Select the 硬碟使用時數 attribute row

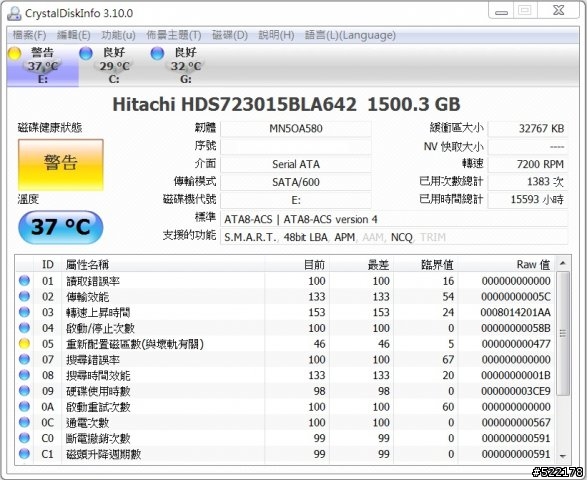click(x=286, y=391)
